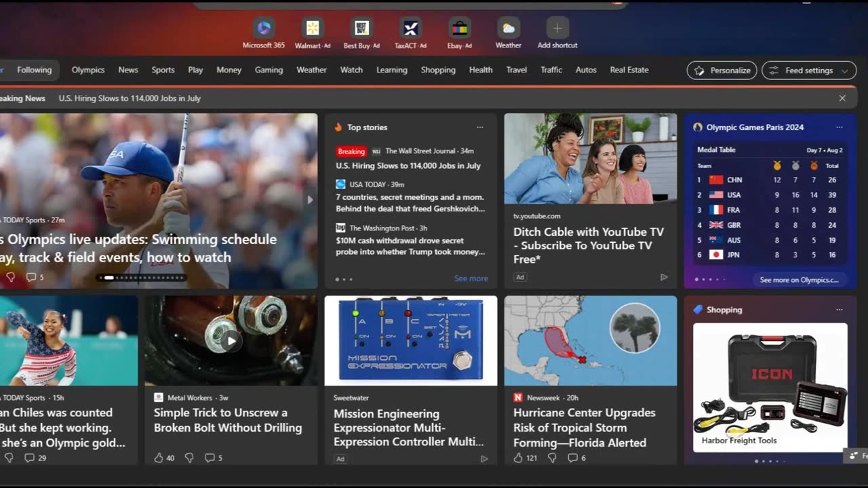Open comments on the Chiles gymnastics story
Image resolution: width=868 pixels, height=488 pixels.
(35, 457)
